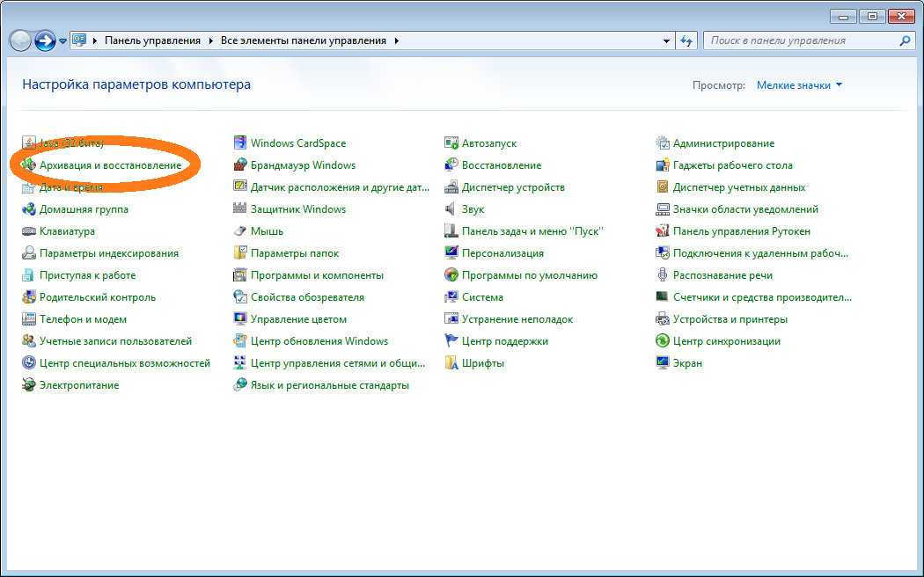Viewport: 924px width, 577px height.
Task: Expand the address bar history dropdown arrow
Action: pos(666,40)
